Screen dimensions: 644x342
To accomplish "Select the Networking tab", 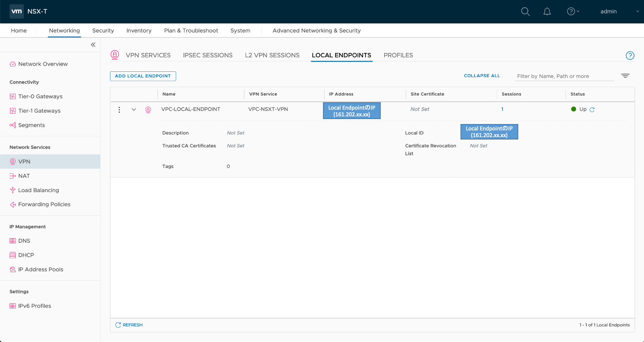I will click(64, 31).
